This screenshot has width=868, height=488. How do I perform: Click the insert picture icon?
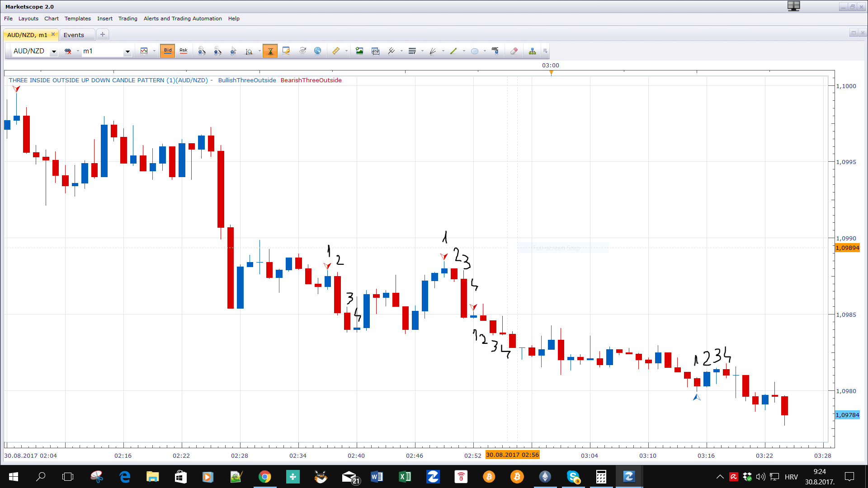point(359,51)
